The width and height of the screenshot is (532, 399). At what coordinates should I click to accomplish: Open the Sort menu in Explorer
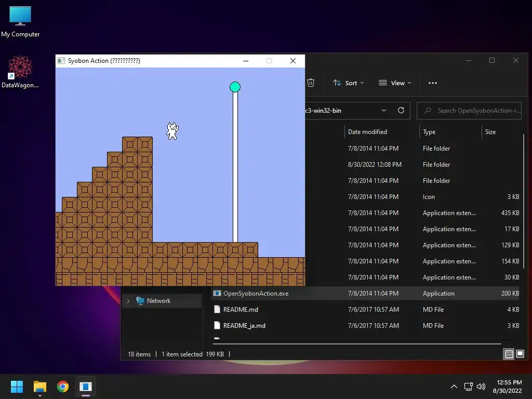(349, 83)
